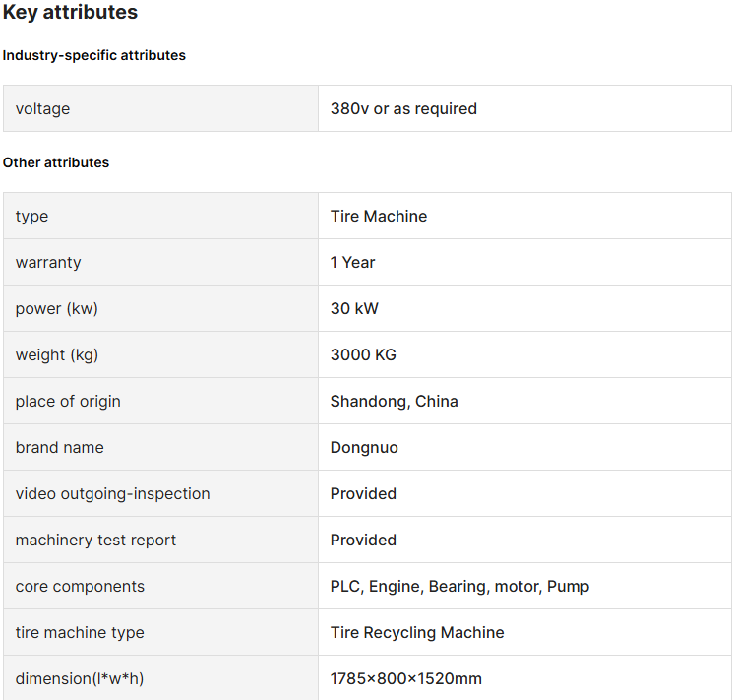Click the Shandong, China origin value
The image size is (733, 700).
point(395,401)
